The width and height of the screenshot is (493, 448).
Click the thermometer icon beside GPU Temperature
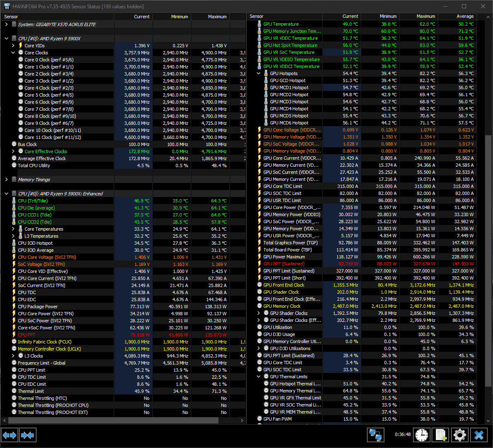click(260, 24)
